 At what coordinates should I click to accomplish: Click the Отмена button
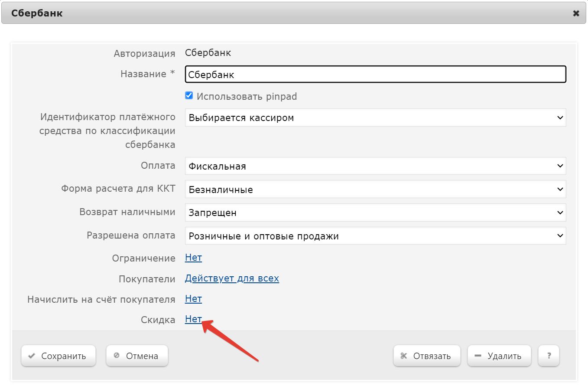137,356
